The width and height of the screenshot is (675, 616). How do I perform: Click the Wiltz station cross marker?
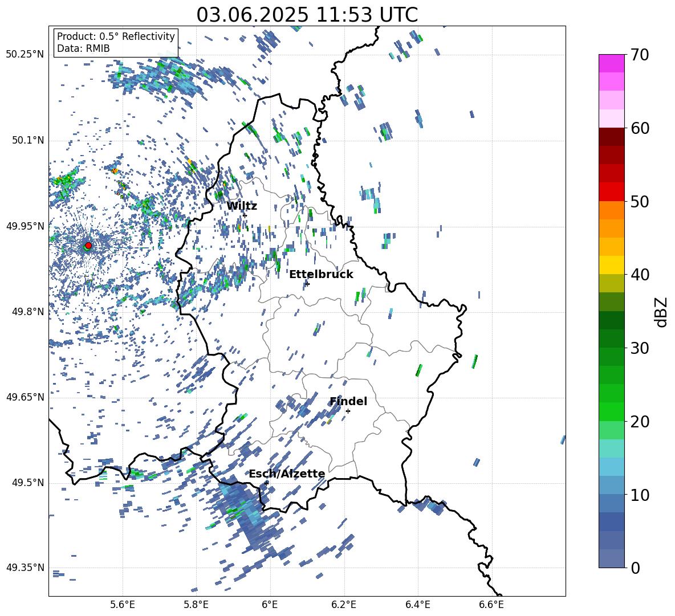click(245, 215)
